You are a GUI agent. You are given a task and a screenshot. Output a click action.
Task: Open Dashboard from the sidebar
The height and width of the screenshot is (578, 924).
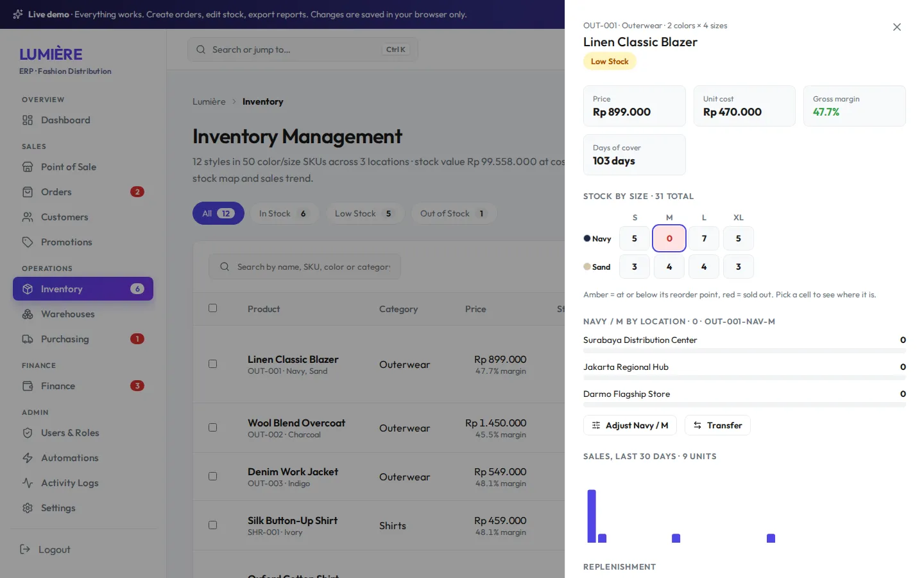pos(83,120)
